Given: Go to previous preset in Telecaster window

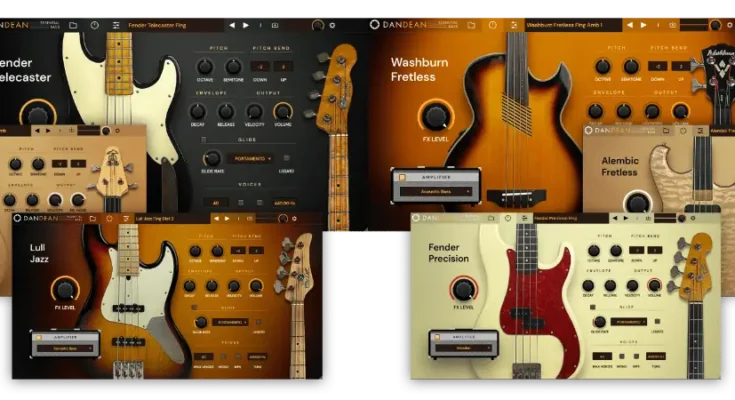Looking at the screenshot, I should tap(232, 24).
